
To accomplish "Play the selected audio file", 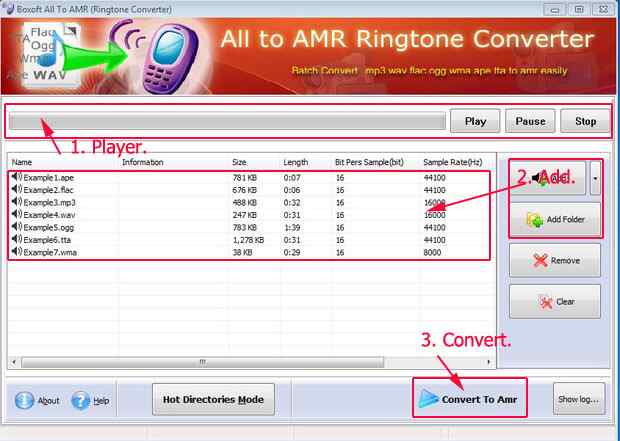I will (475, 121).
